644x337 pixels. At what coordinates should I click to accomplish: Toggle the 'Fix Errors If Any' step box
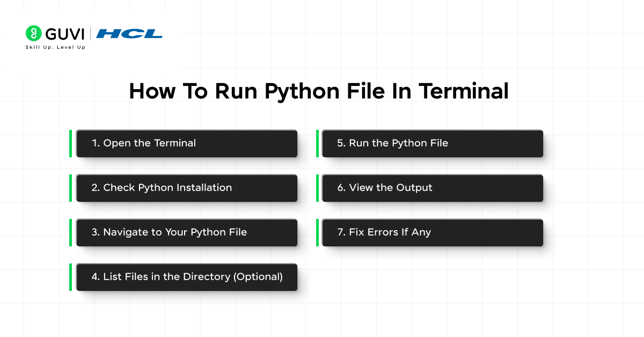431,232
